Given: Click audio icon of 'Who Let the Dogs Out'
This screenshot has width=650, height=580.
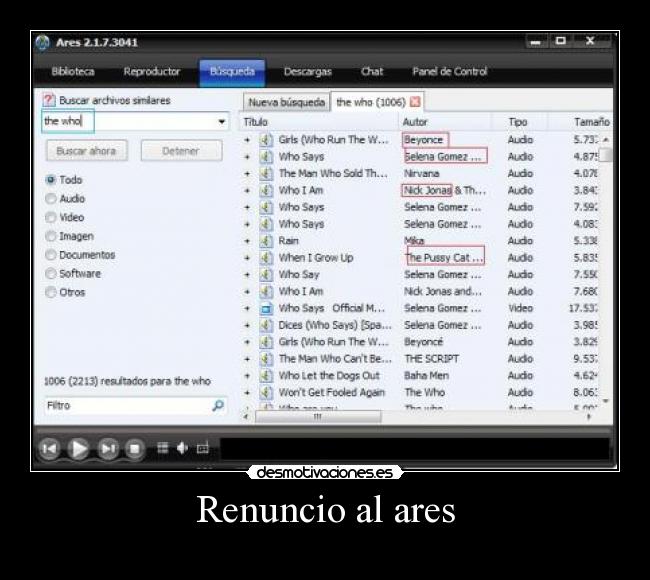Looking at the screenshot, I should 266,376.
